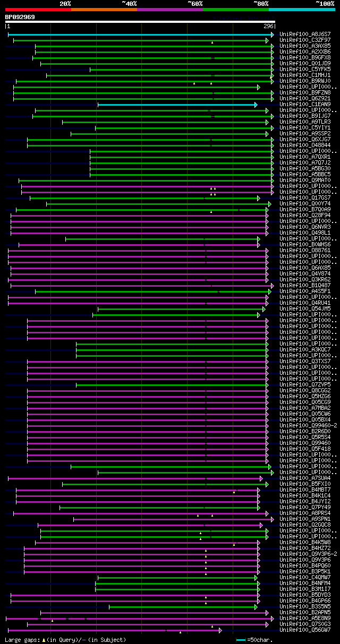
Task: Click the cyan ~100% identity legend segment
Action: coord(302,10)
